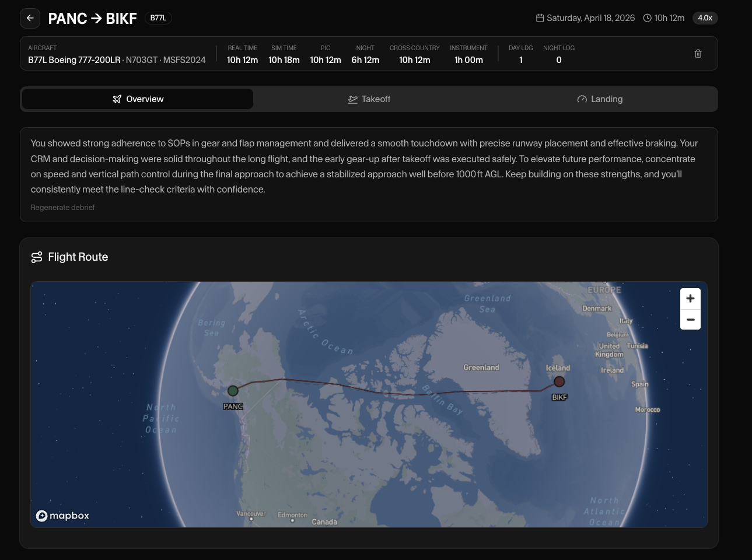
Task: Select the green PANC departure marker
Action: click(233, 391)
